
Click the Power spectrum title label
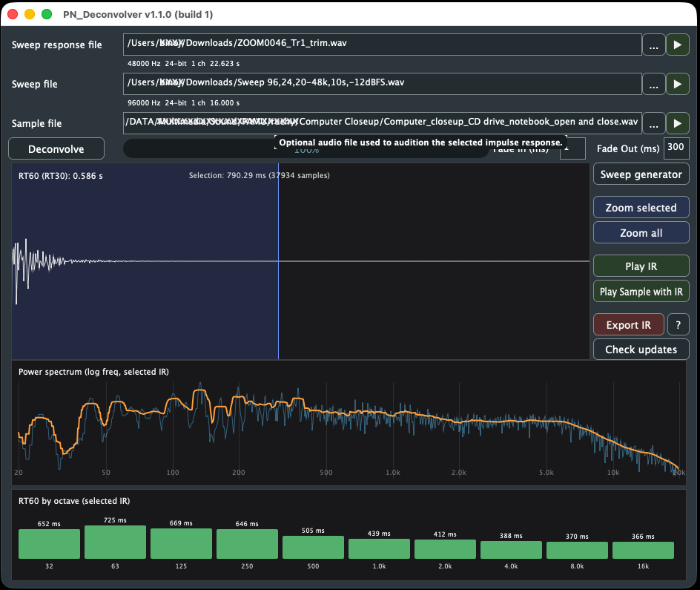tap(93, 372)
